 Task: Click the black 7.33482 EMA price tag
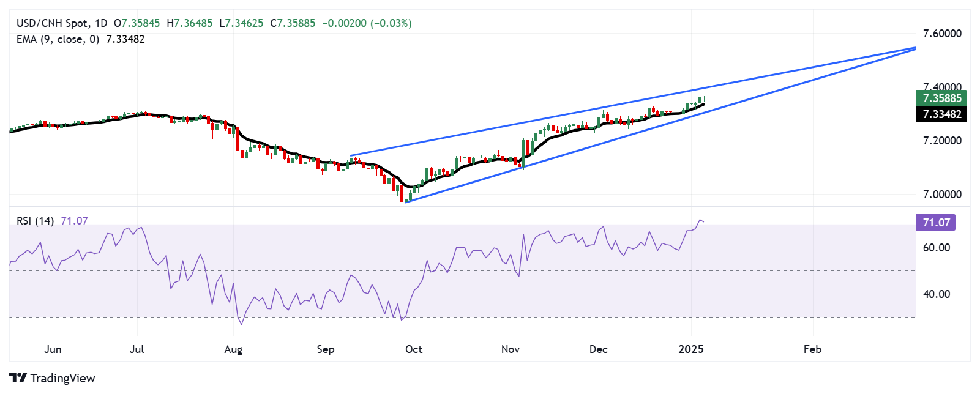tap(941, 114)
